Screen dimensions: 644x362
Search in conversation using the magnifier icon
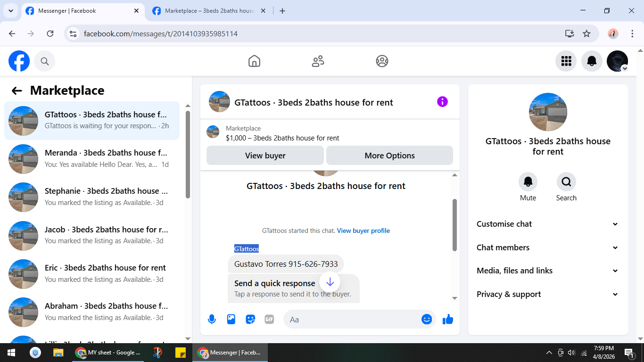(566, 181)
